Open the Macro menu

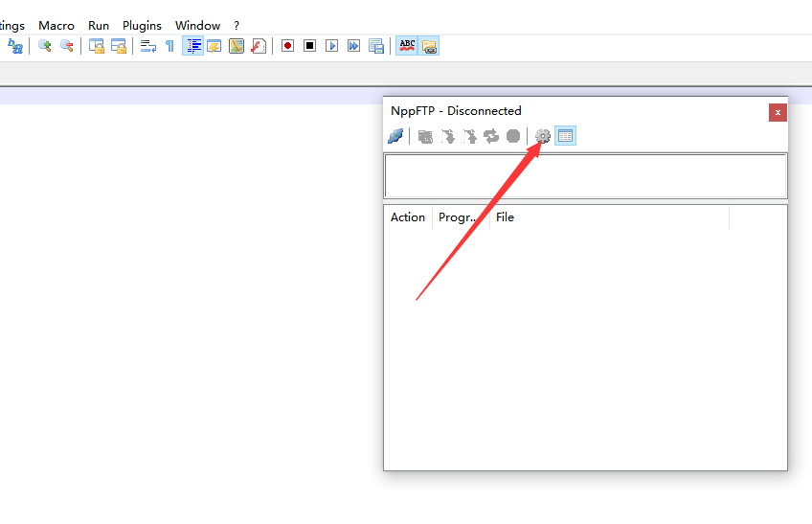tap(56, 26)
